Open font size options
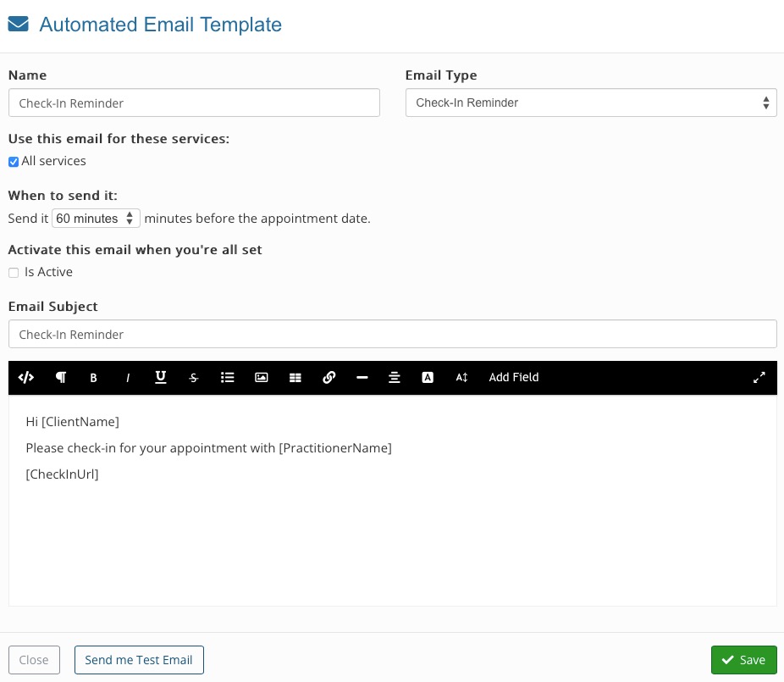The image size is (784, 682). (461, 377)
